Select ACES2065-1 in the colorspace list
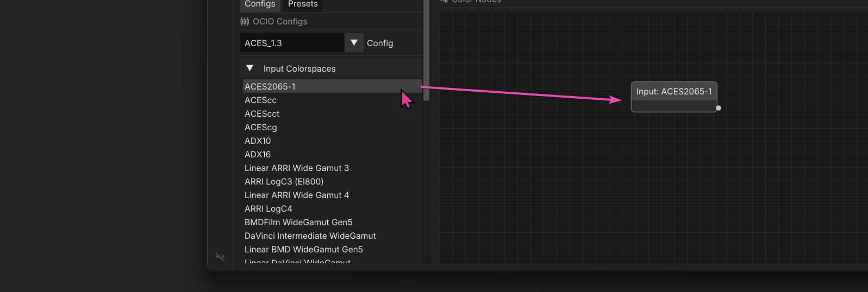The width and height of the screenshot is (868, 292). pos(270,86)
